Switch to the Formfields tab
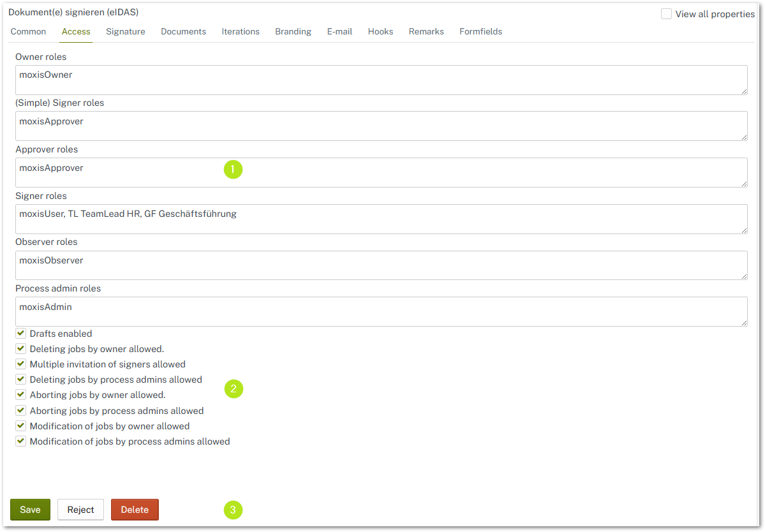This screenshot has height=532, width=765. click(x=480, y=31)
